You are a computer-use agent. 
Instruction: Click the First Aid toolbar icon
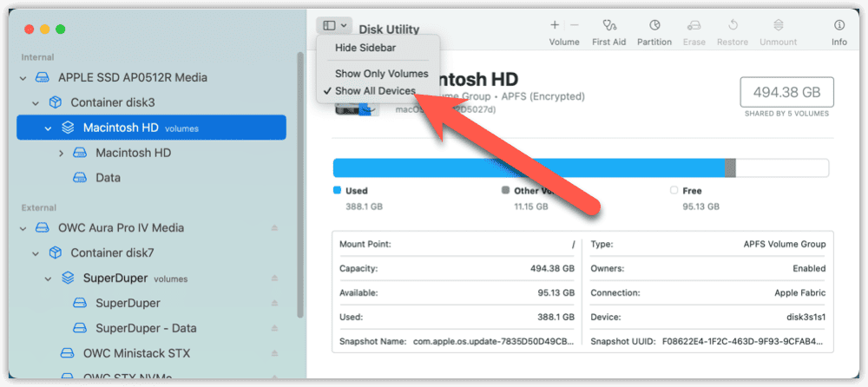[608, 26]
